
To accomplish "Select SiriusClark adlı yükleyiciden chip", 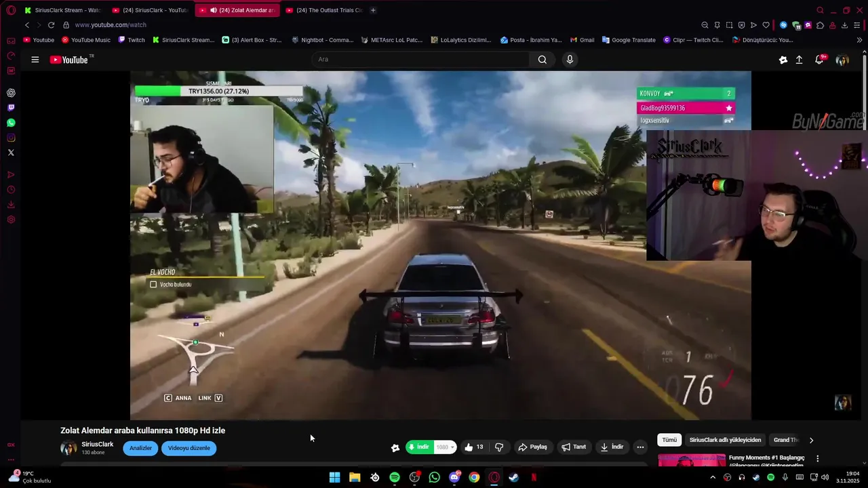I will coord(725,440).
